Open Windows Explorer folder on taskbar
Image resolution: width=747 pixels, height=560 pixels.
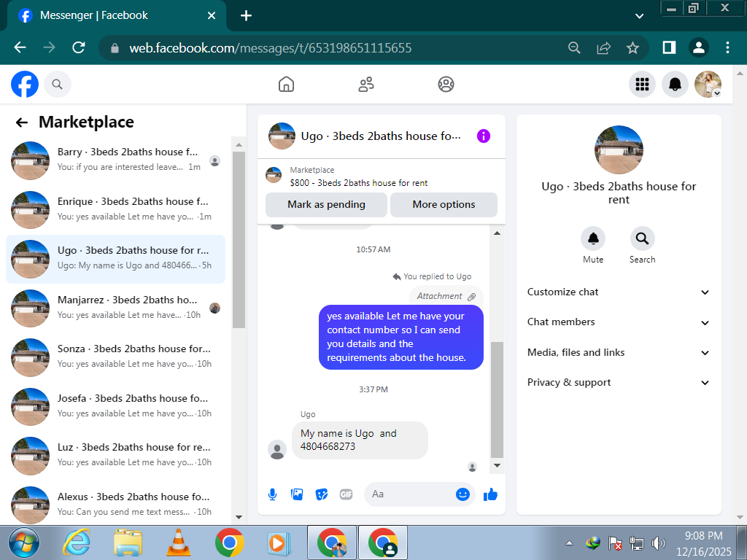point(127,542)
